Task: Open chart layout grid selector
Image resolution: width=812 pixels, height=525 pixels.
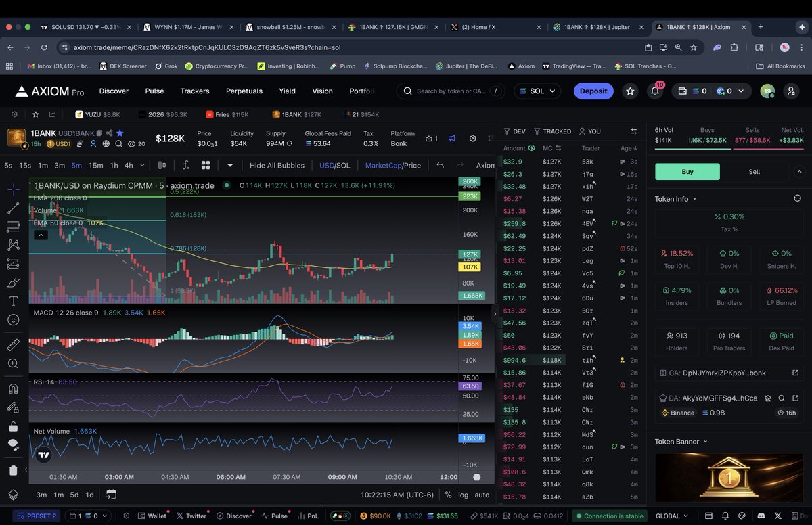Action: tap(206, 165)
